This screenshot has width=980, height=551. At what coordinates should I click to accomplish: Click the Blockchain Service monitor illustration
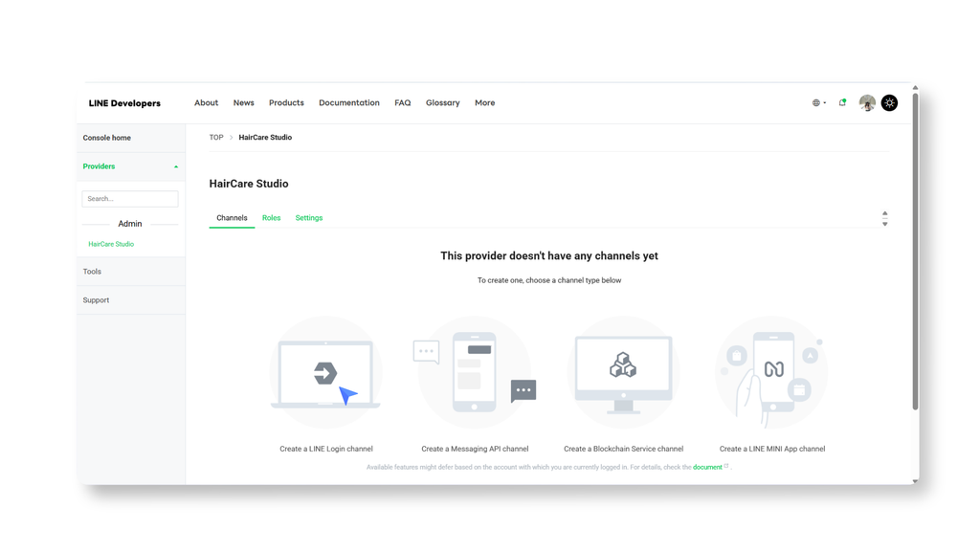(x=623, y=374)
